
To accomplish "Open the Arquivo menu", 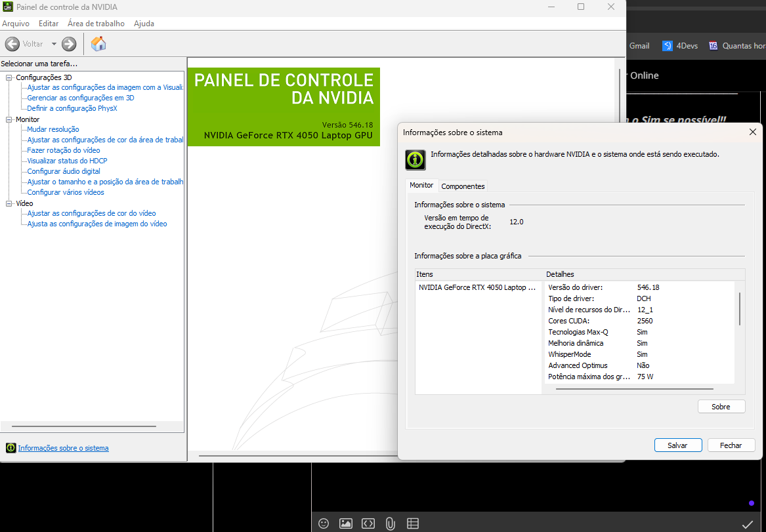I will pyautogui.click(x=16, y=24).
